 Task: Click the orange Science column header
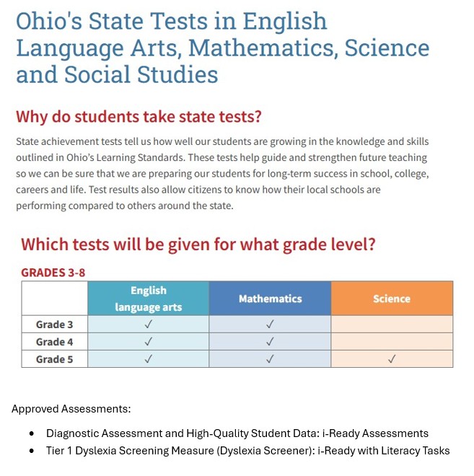tap(392, 299)
